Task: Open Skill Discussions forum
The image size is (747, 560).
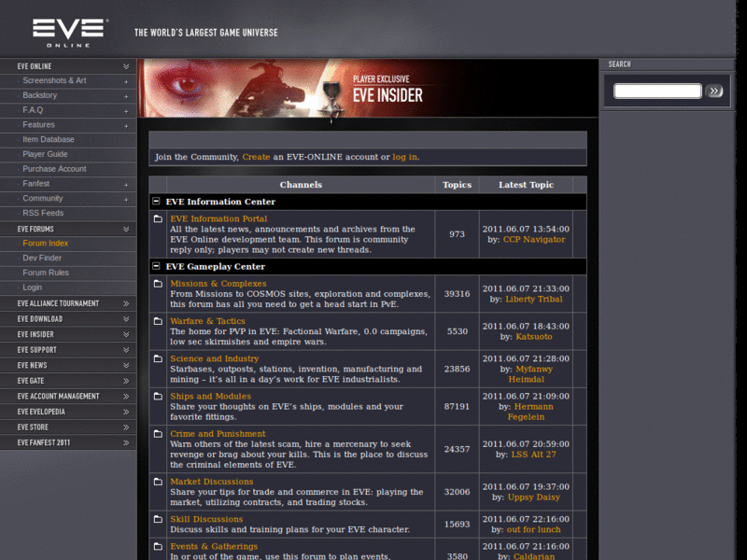Action: pos(206,519)
